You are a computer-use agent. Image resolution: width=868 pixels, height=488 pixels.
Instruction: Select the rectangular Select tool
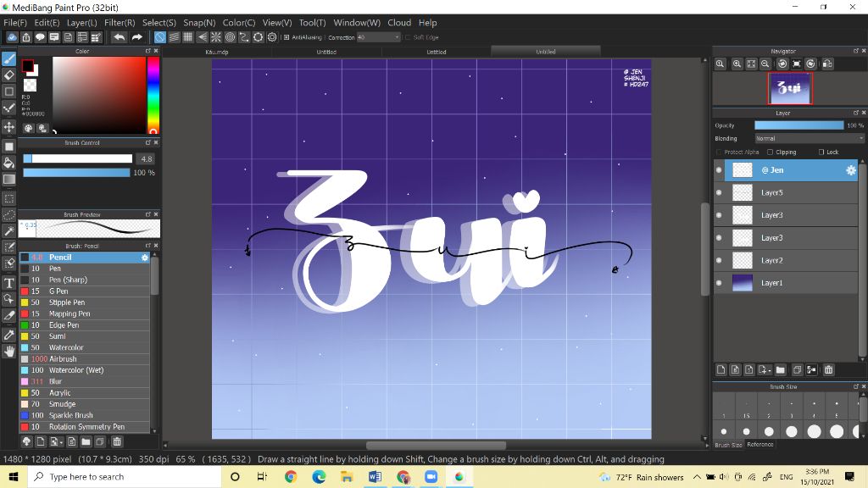coord(8,198)
